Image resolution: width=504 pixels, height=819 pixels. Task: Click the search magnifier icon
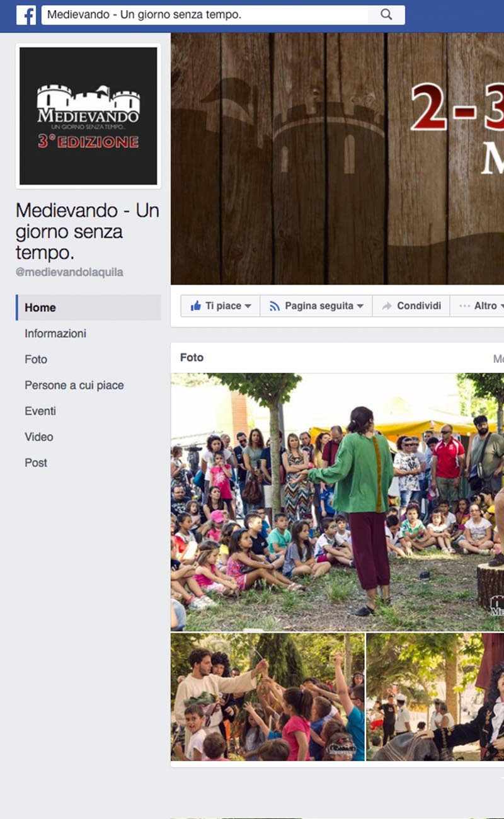tap(387, 14)
